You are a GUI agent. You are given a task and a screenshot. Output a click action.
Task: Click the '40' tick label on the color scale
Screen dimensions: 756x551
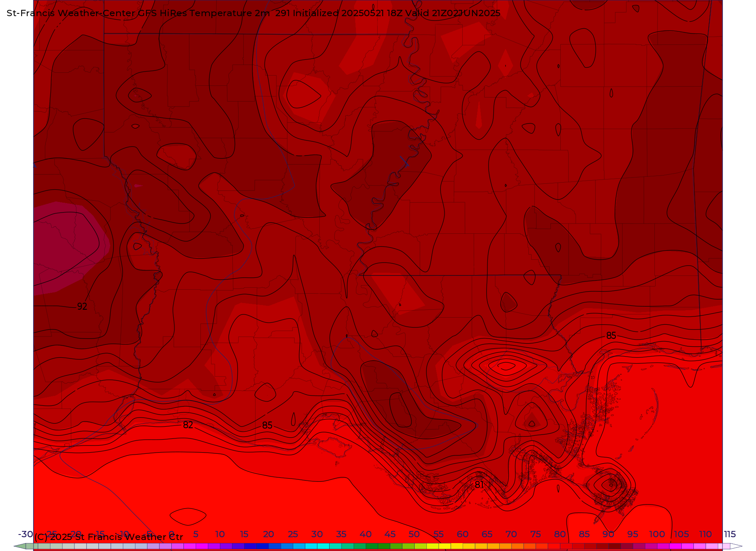[x=366, y=534]
